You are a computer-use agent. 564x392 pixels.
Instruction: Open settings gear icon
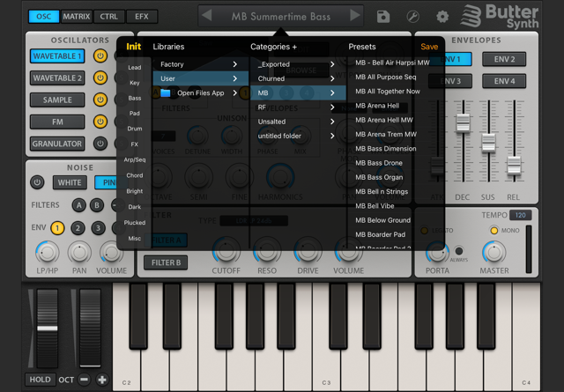tap(442, 17)
